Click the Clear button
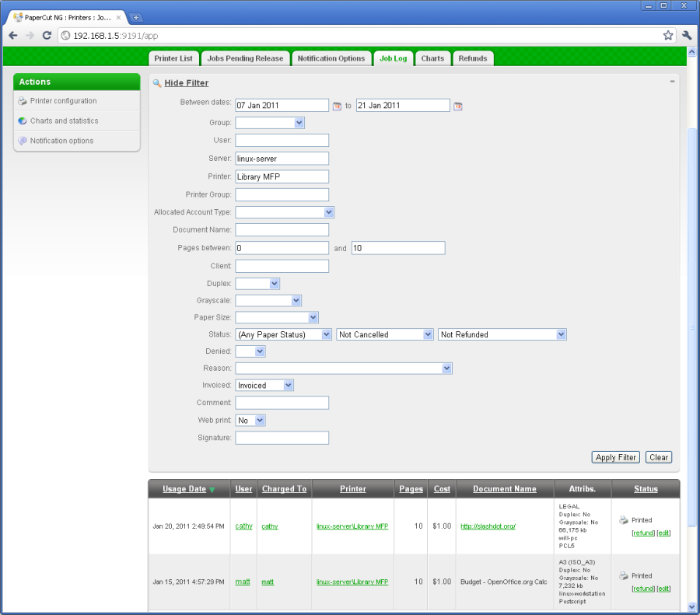This screenshot has width=700, height=615. [659, 457]
